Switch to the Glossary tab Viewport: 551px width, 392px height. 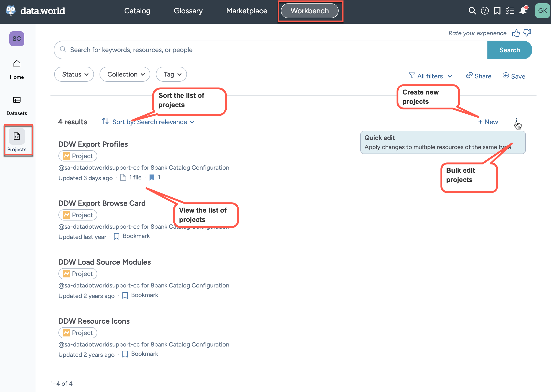(x=188, y=11)
